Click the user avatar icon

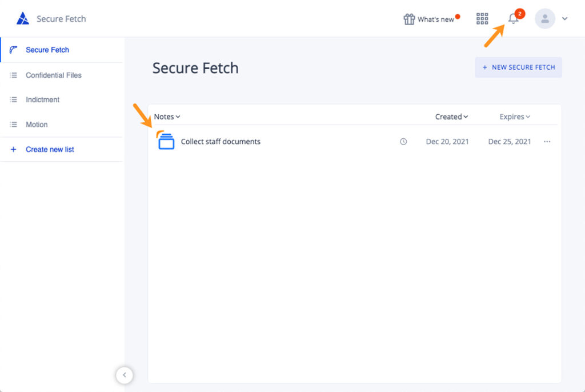tap(544, 19)
